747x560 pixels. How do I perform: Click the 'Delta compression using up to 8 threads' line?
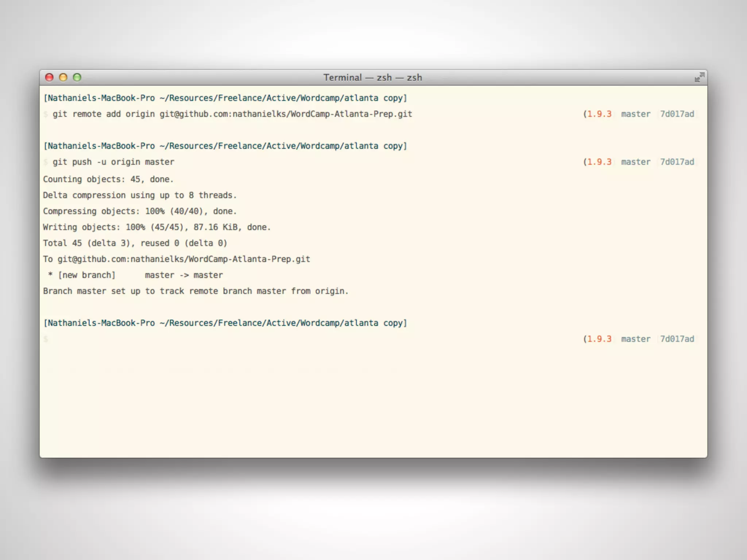pyautogui.click(x=140, y=195)
